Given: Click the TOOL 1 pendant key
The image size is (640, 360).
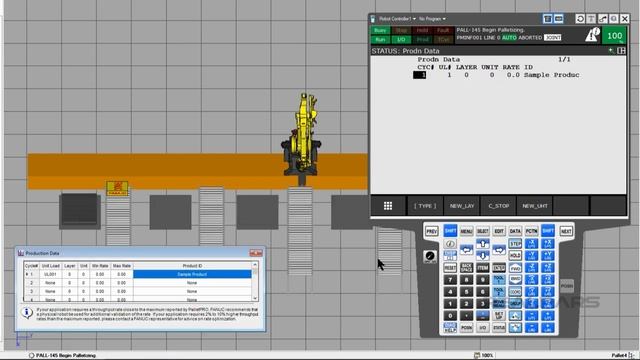Looking at the screenshot, I should pos(499,280).
